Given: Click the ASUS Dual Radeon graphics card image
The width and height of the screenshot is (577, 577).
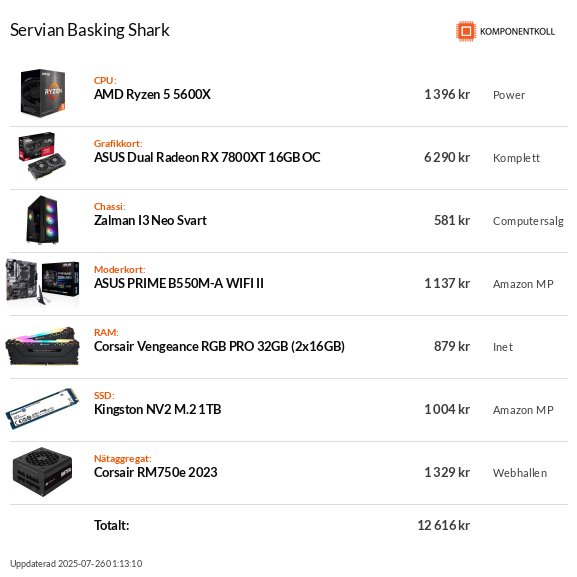Looking at the screenshot, I should point(43,156).
